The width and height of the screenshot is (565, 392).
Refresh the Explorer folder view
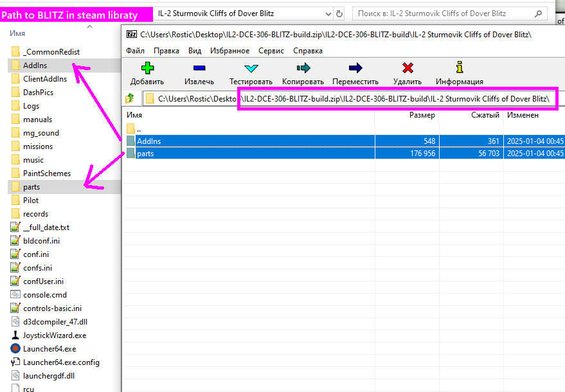click(339, 13)
